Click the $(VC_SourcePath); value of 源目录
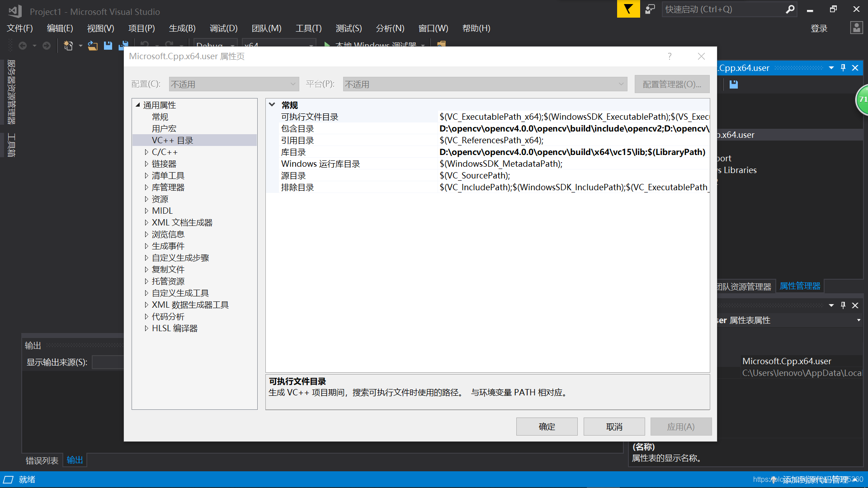Screen dimensions: 868x488 click(x=475, y=176)
